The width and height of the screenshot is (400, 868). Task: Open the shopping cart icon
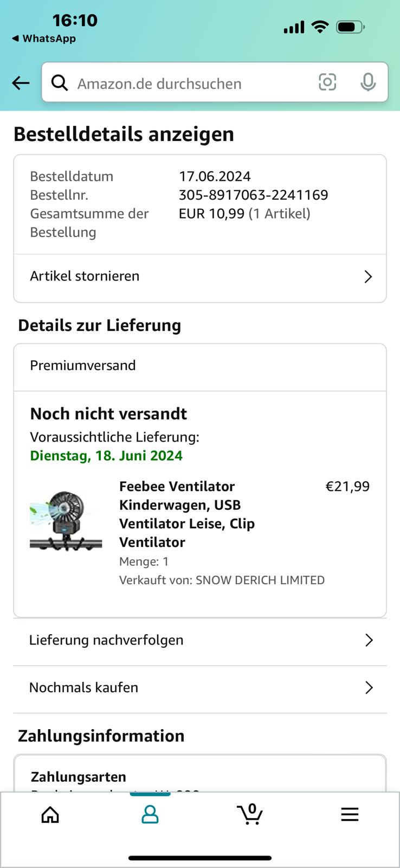250,814
